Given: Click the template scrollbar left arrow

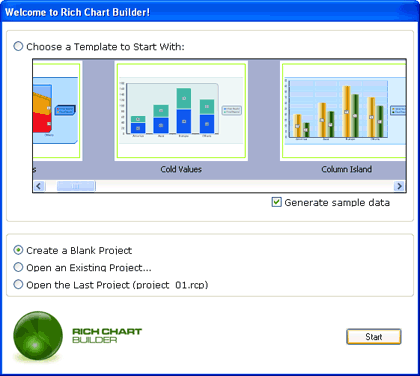Looking at the screenshot, I should pos(39,186).
